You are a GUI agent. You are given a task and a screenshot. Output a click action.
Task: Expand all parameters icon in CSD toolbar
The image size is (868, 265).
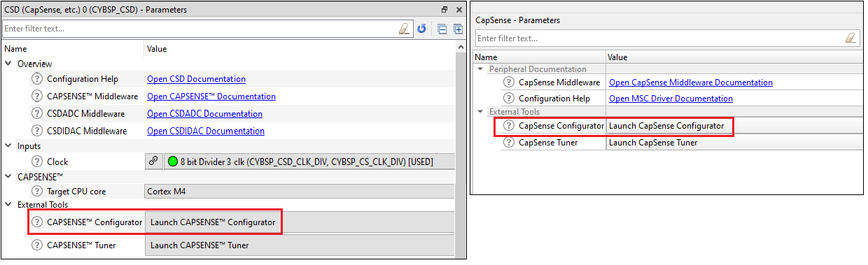point(458,29)
